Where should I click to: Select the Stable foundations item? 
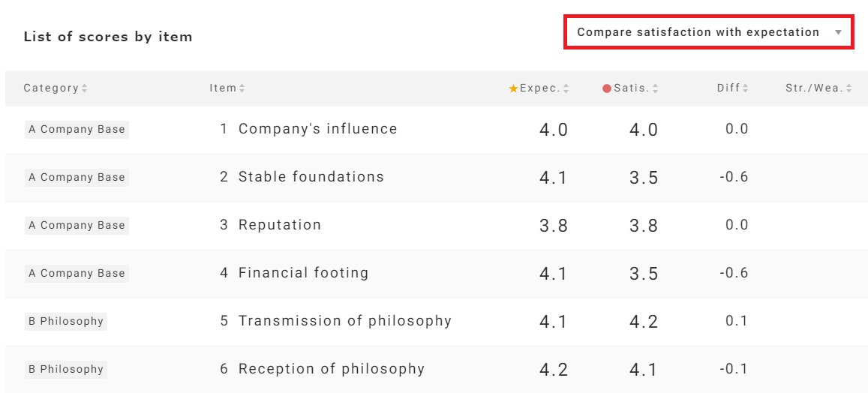pos(311,177)
